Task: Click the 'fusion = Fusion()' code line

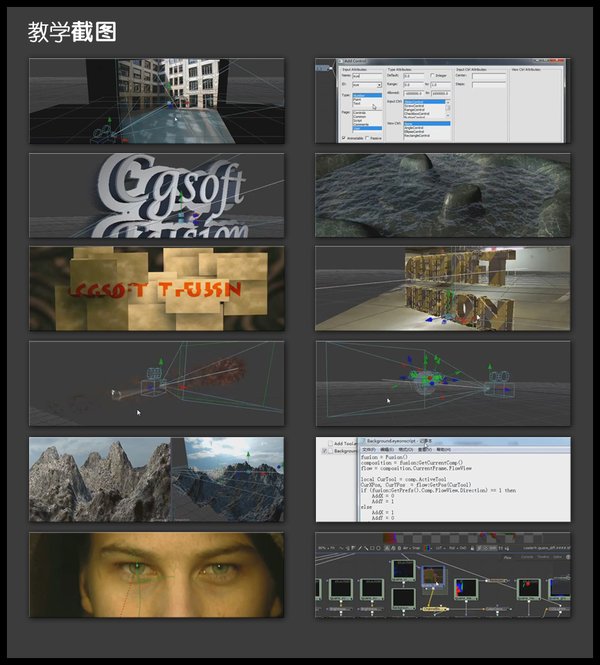Action: pyautogui.click(x=385, y=457)
